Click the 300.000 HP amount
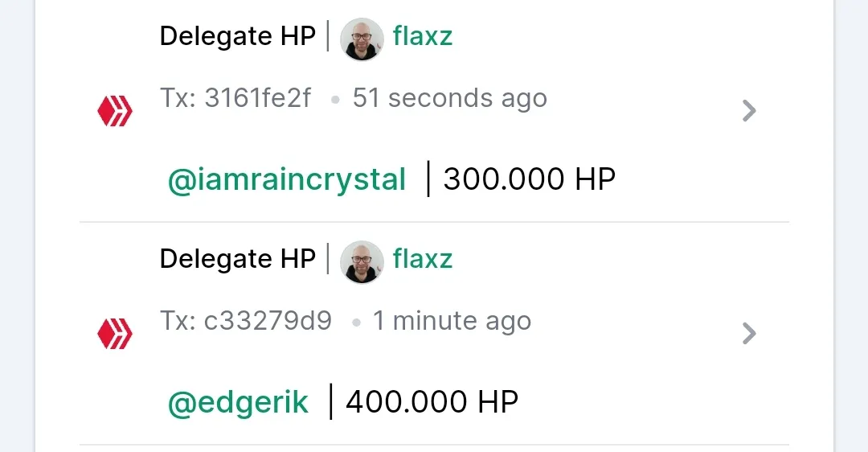The height and width of the screenshot is (452, 868). click(x=530, y=179)
